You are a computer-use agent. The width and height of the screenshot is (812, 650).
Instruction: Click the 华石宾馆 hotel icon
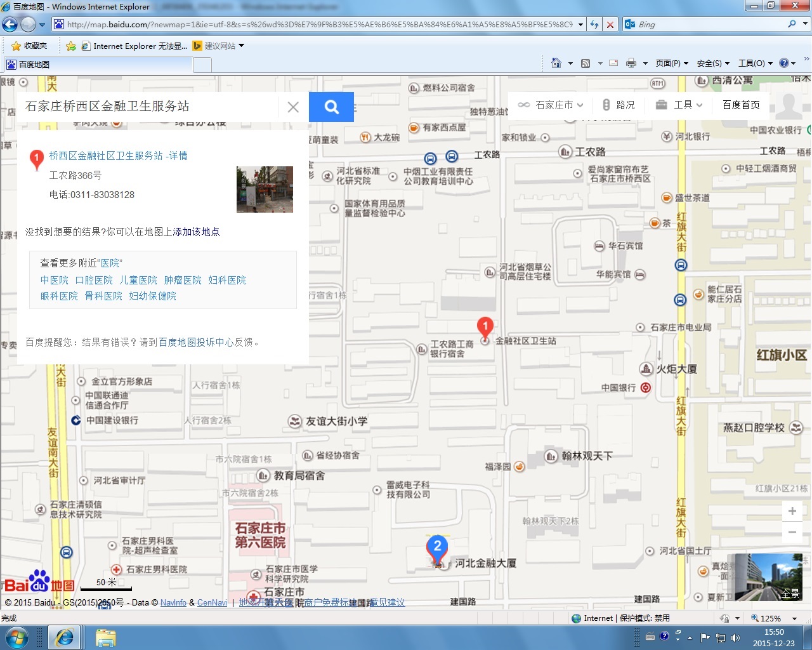pos(599,246)
